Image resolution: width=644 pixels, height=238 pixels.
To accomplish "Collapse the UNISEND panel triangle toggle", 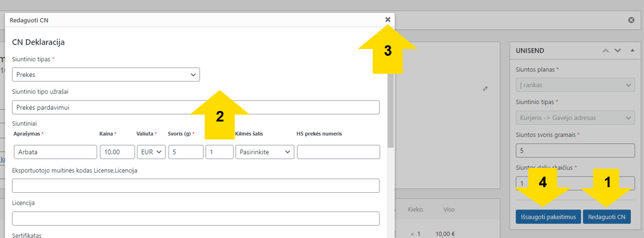I will click(x=632, y=50).
